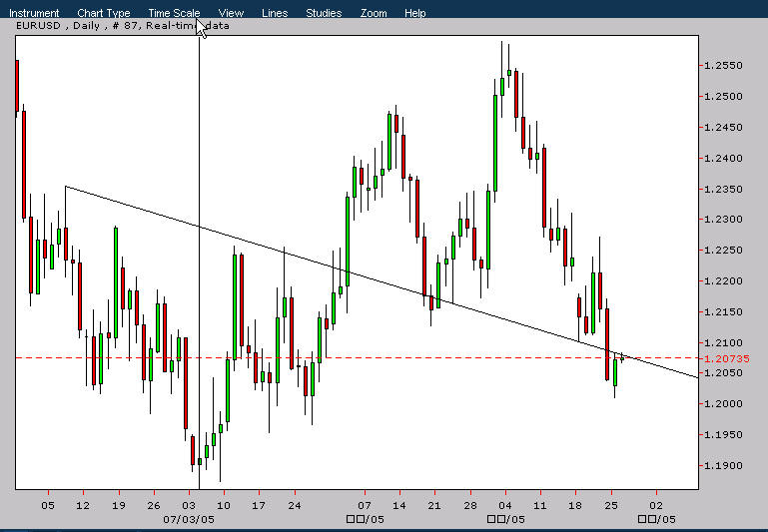
Task: Click the 1.2500 price axis label
Action: click(x=723, y=97)
